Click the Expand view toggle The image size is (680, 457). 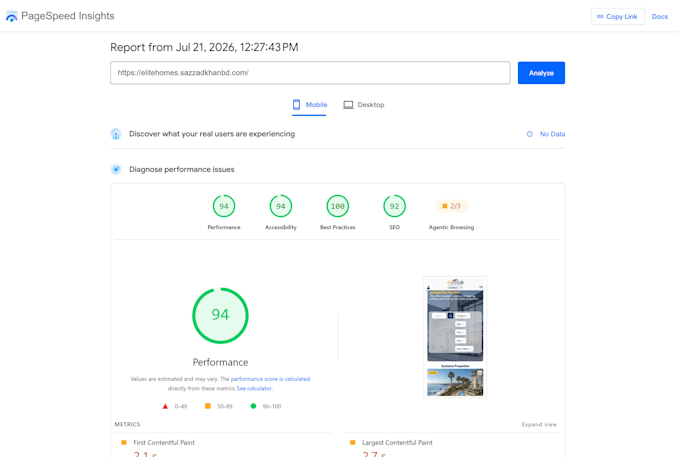click(x=539, y=424)
